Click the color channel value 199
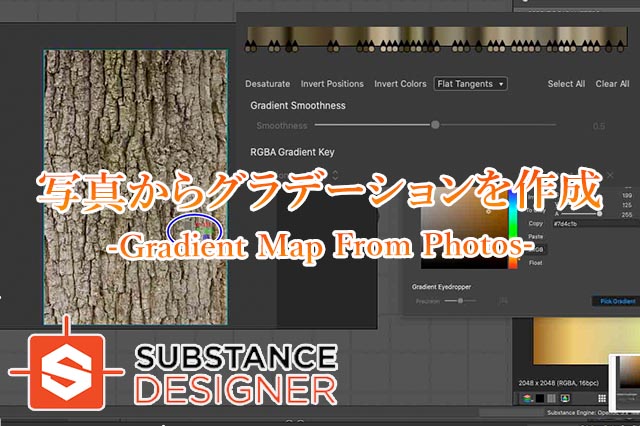640x426 pixels. point(627,196)
